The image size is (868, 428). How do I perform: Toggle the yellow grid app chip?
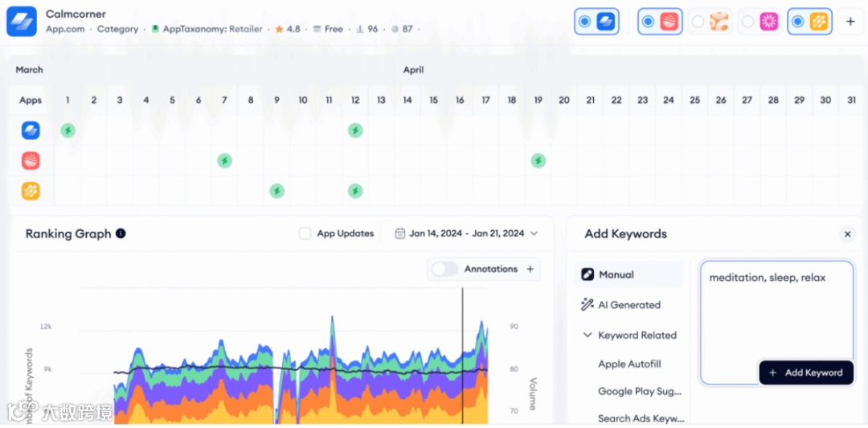click(809, 22)
